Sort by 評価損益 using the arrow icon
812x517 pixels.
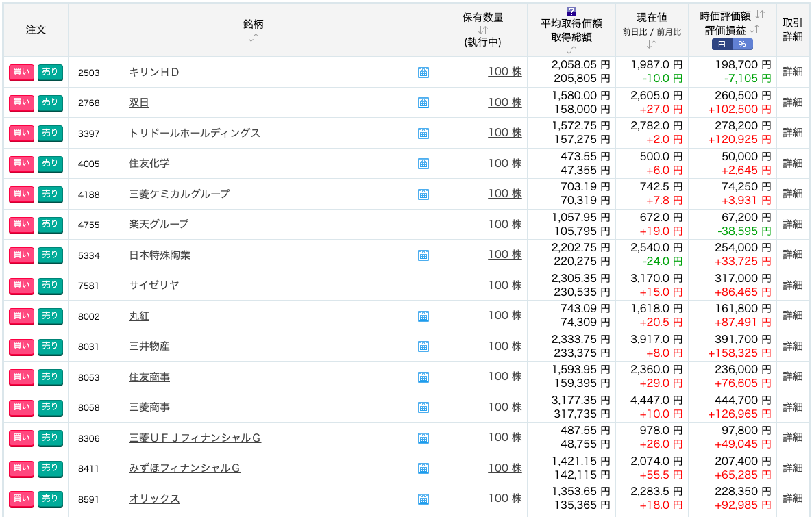[754, 29]
